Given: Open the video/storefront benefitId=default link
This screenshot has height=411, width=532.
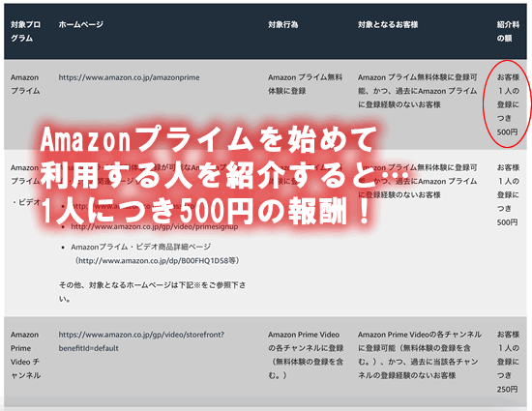Looking at the screenshot, I should 141,341.
